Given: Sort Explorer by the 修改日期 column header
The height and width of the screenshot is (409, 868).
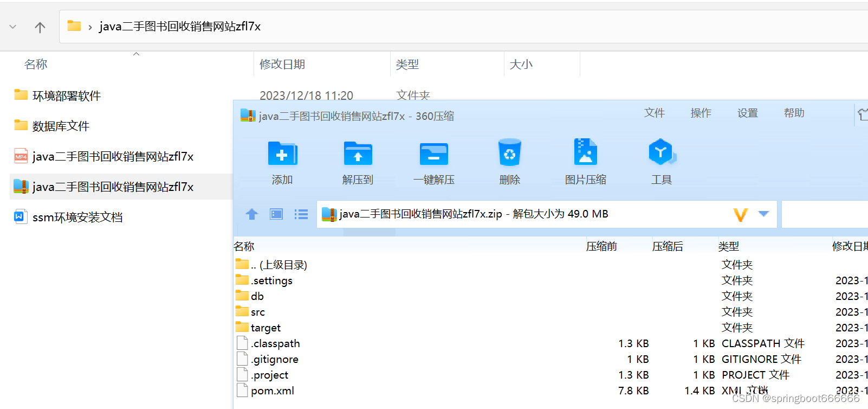Looking at the screenshot, I should [x=282, y=65].
